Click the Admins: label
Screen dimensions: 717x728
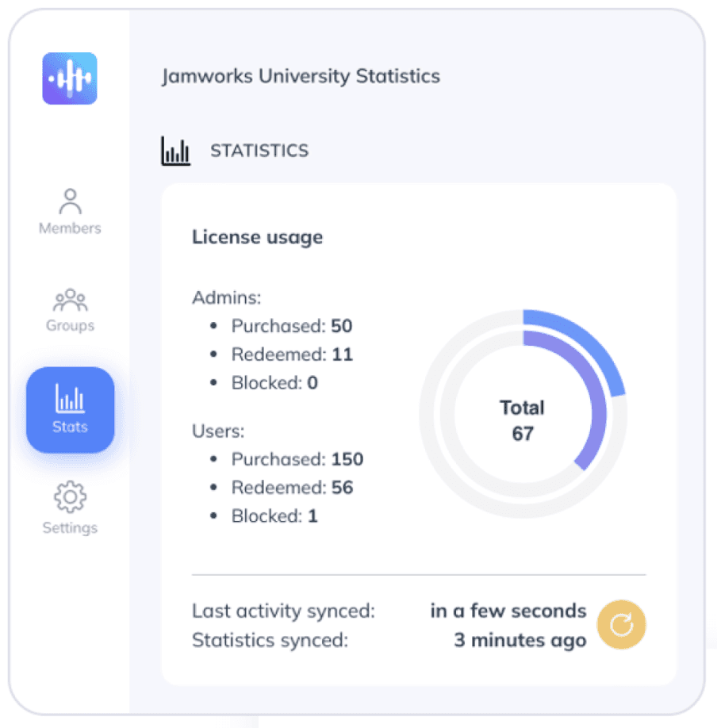point(227,297)
